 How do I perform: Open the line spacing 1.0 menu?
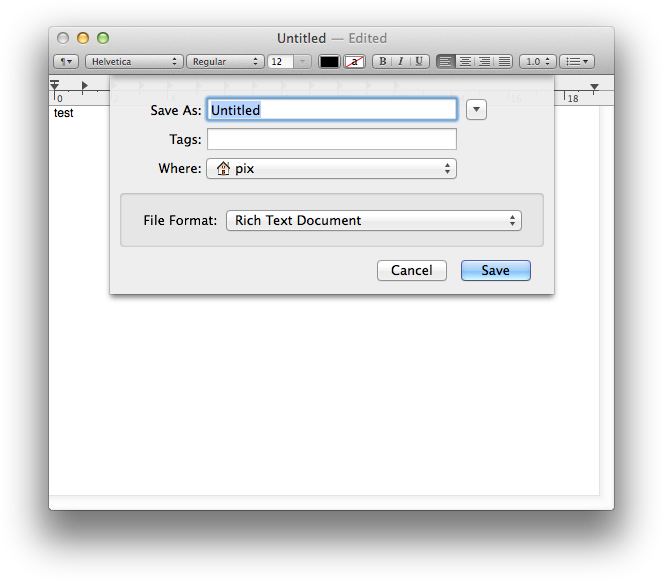(x=539, y=62)
